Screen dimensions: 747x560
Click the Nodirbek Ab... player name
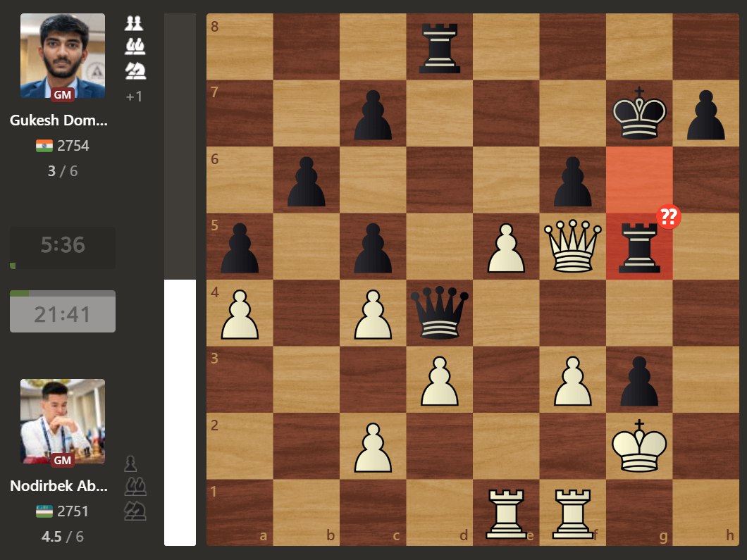[x=58, y=486]
